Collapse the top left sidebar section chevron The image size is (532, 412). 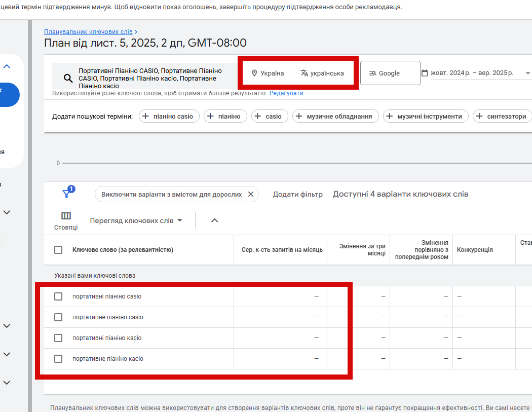click(x=7, y=66)
